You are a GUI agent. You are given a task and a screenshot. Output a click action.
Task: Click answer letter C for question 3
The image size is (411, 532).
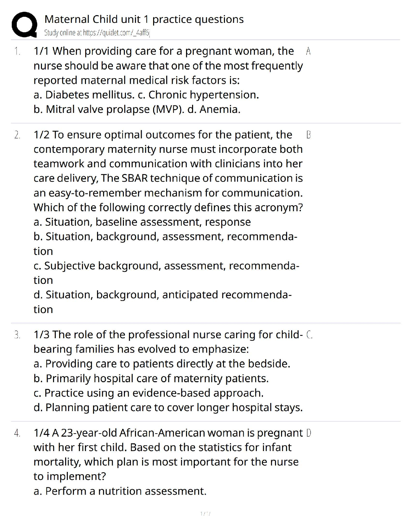[310, 335]
